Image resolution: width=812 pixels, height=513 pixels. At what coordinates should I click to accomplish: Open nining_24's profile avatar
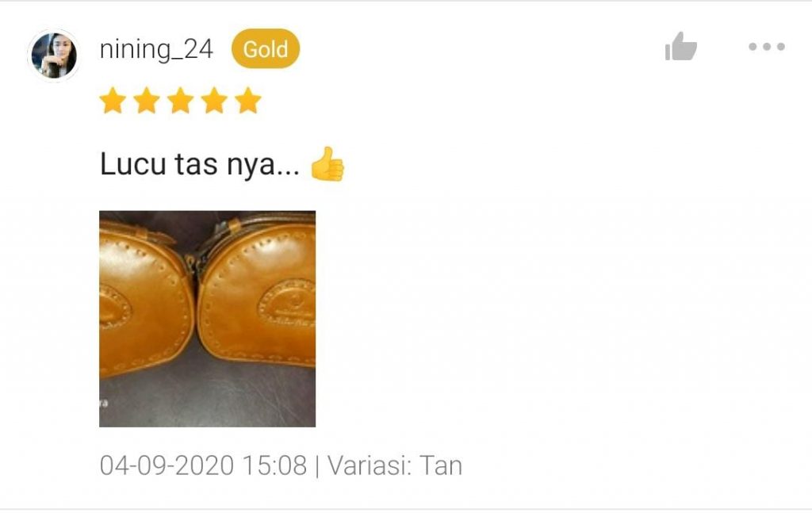tap(54, 56)
